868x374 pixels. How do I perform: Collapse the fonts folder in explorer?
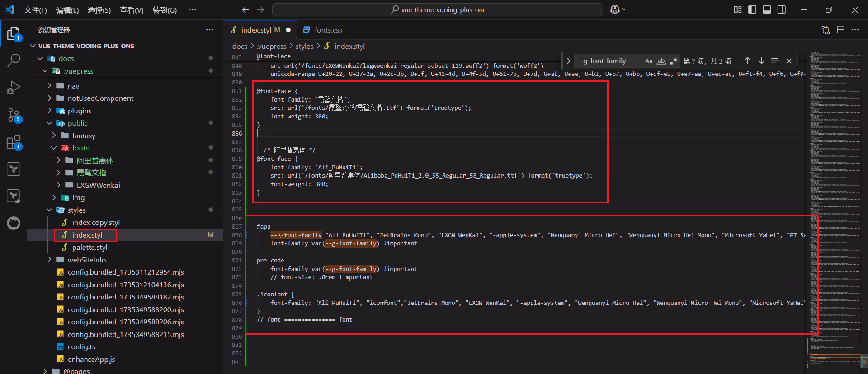click(x=54, y=148)
